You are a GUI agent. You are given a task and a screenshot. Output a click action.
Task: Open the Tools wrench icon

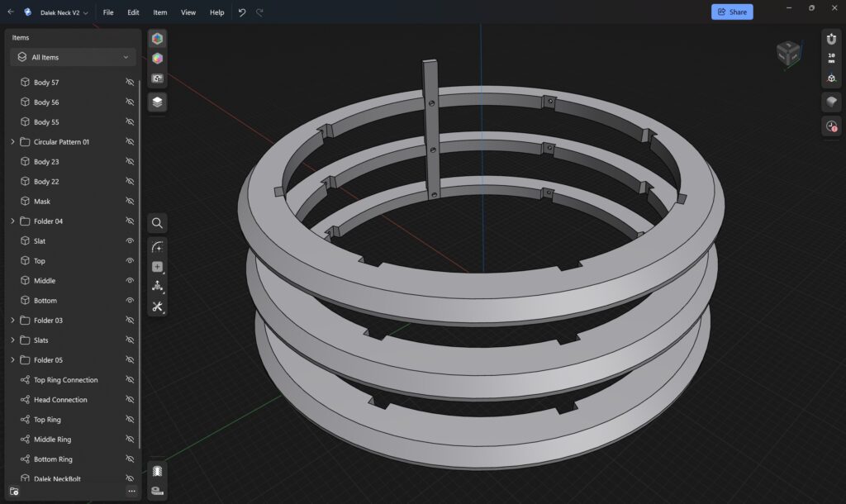(157, 307)
